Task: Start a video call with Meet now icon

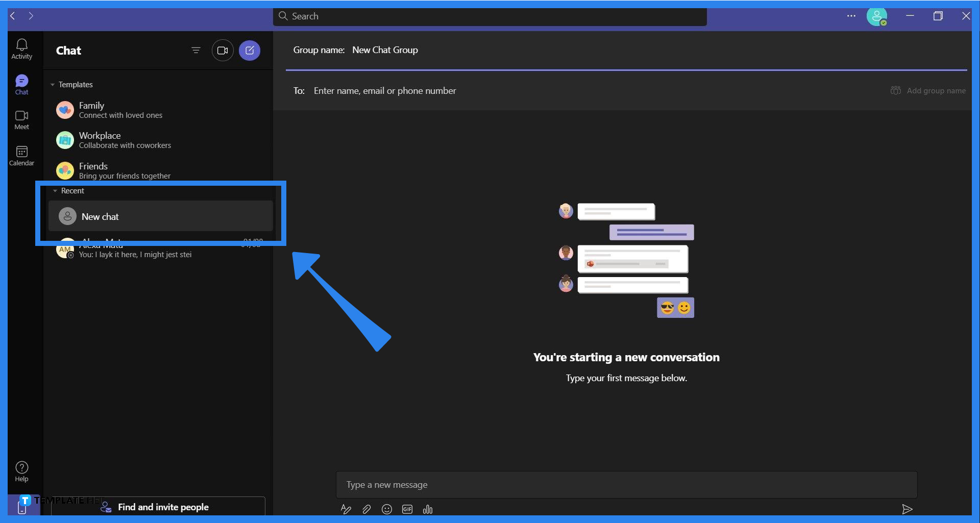Action: [x=223, y=50]
